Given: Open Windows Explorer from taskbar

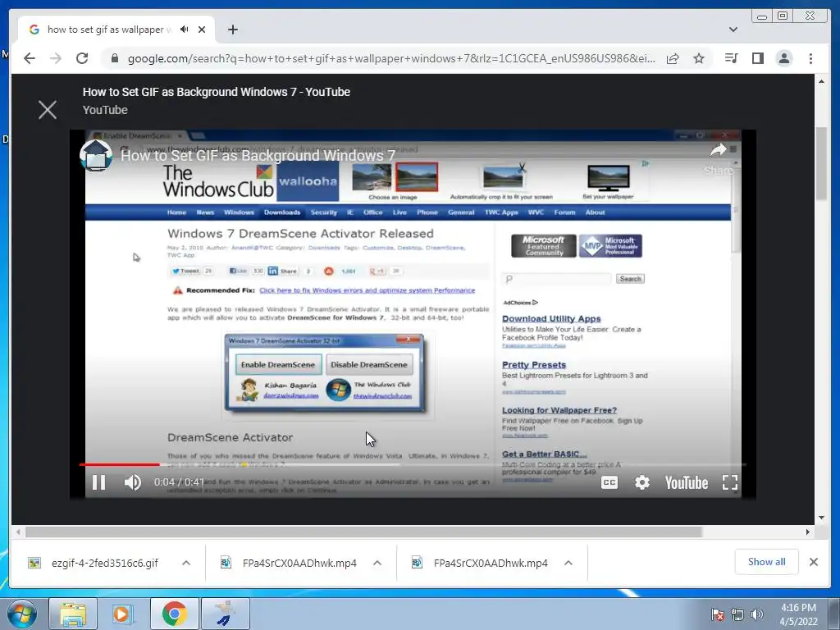Looking at the screenshot, I should (x=73, y=614).
